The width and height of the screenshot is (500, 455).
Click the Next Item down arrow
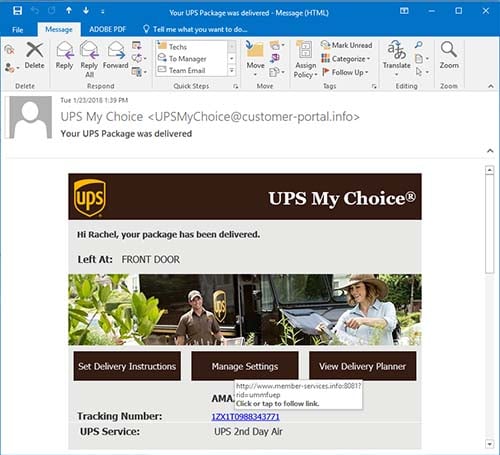[86, 11]
